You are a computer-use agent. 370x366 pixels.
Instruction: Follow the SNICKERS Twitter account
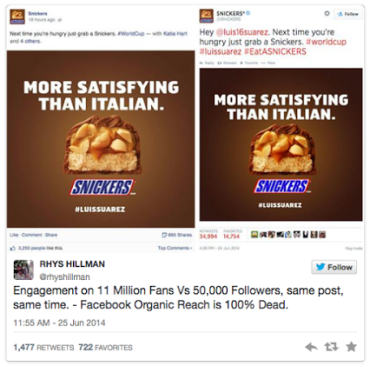[348, 14]
